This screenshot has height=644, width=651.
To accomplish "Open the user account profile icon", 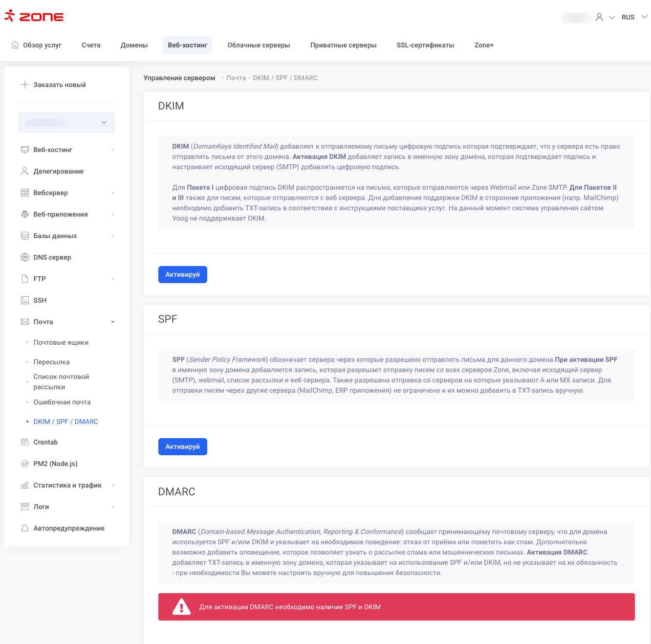I will pos(599,17).
